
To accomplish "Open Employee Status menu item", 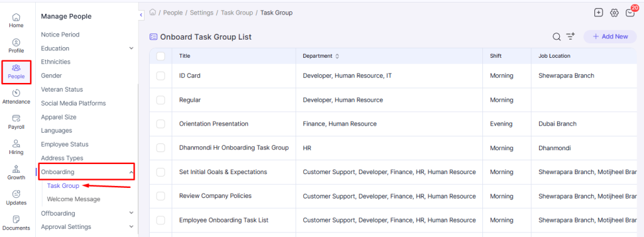I will click(65, 145).
